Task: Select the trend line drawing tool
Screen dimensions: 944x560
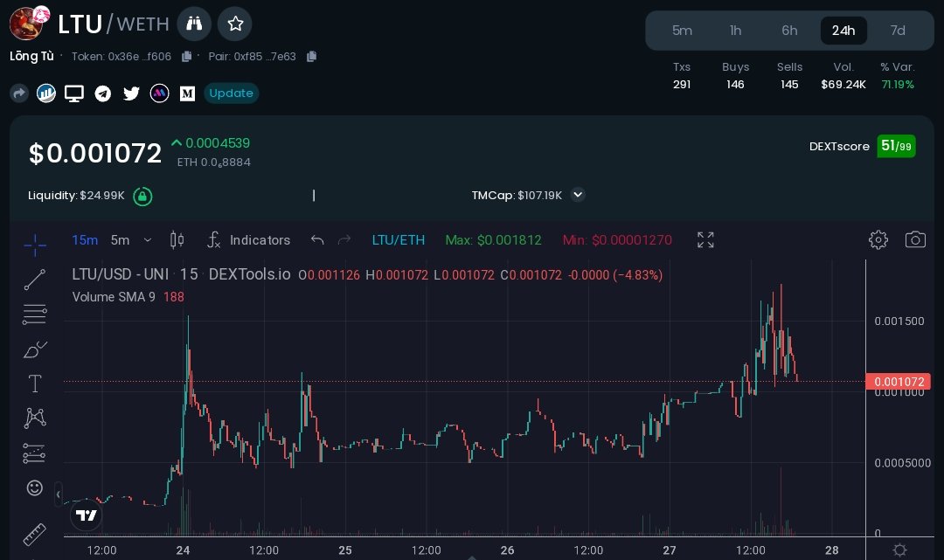Action: pyautogui.click(x=35, y=280)
